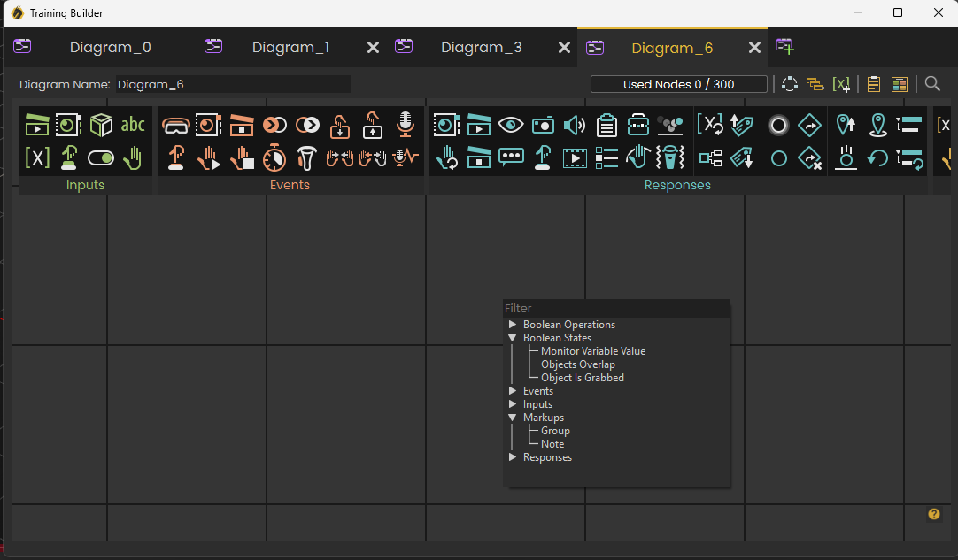
Task: Switch to the Diagram_0 tab
Action: coord(111,47)
